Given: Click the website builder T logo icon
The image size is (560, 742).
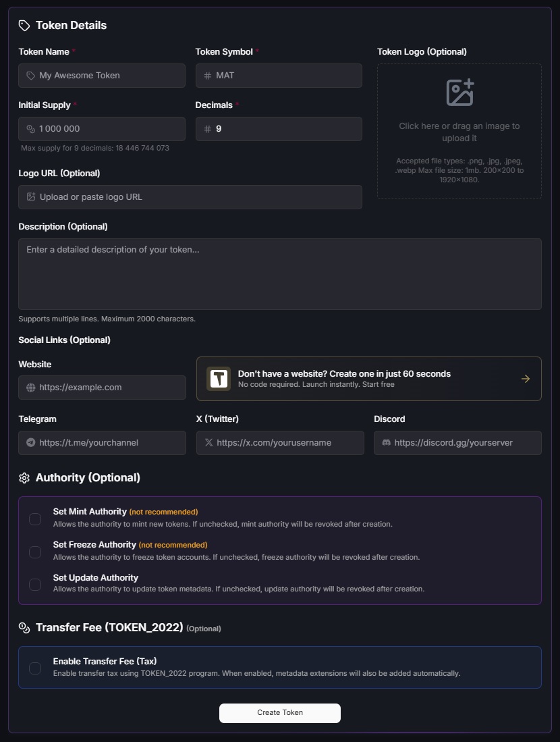Looking at the screenshot, I should [x=219, y=379].
